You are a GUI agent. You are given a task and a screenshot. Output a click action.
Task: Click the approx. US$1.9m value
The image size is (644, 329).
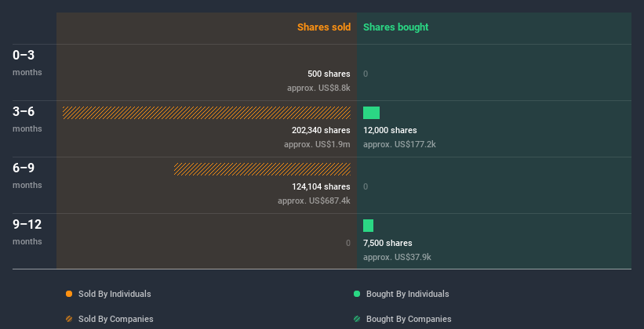click(x=317, y=144)
